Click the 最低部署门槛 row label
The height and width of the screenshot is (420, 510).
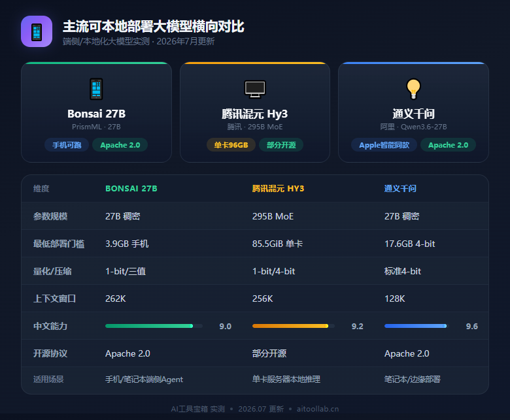pyautogui.click(x=59, y=244)
